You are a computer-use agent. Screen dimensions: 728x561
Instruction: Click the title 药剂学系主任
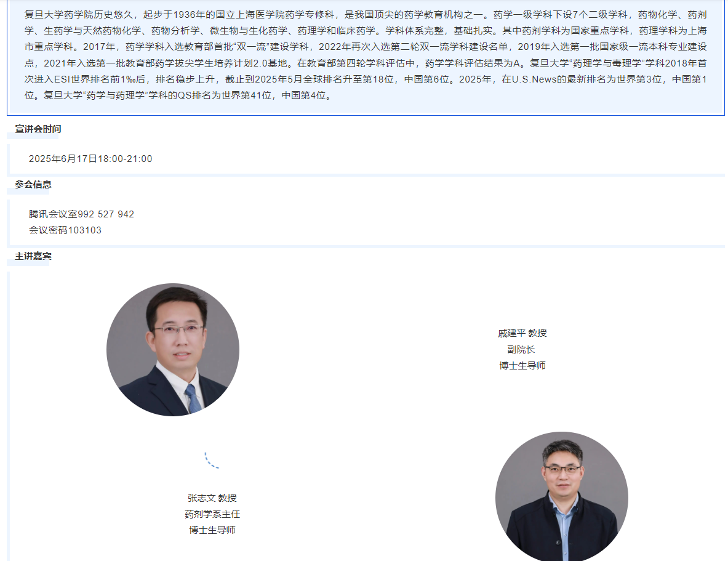(x=212, y=514)
